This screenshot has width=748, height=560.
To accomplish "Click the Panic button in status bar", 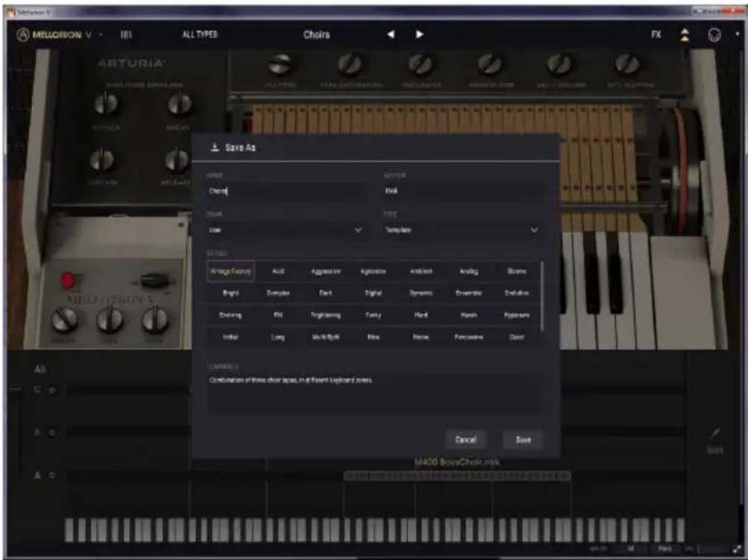I will pos(664,549).
